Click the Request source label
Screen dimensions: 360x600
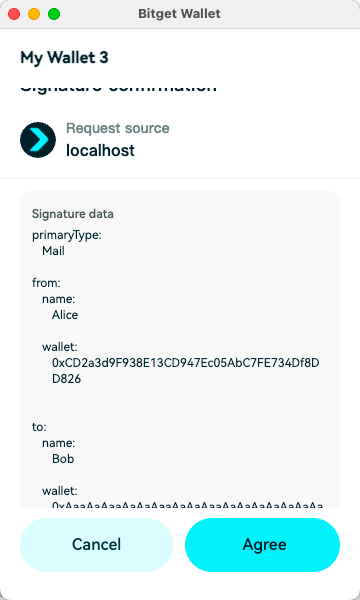118,128
